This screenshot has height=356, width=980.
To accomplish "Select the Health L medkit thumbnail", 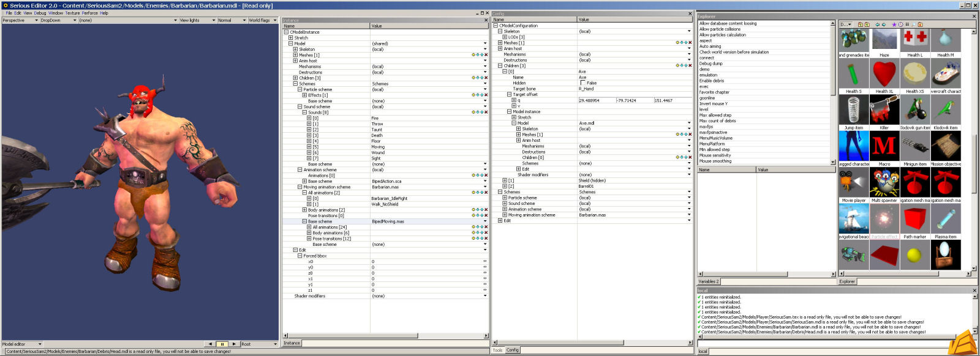I will click(915, 40).
